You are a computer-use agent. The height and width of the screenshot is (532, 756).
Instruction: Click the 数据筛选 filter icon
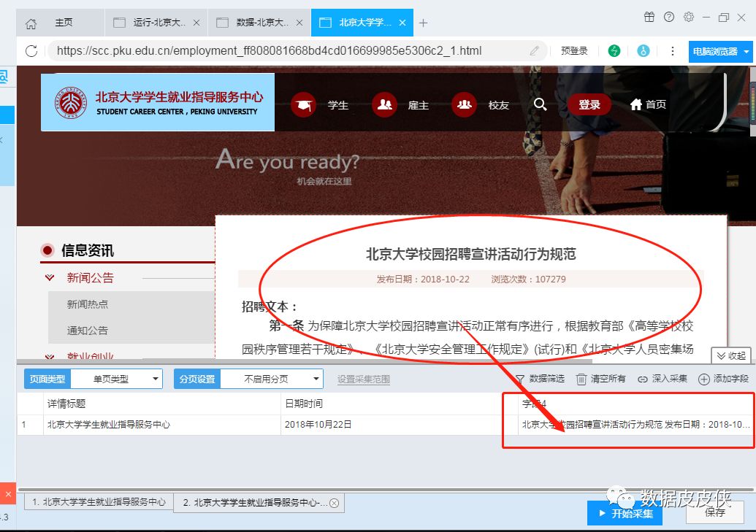coord(521,379)
